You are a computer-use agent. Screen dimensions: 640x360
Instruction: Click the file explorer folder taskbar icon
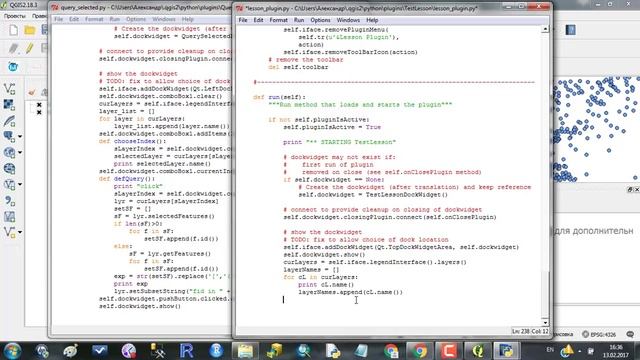[245, 351]
